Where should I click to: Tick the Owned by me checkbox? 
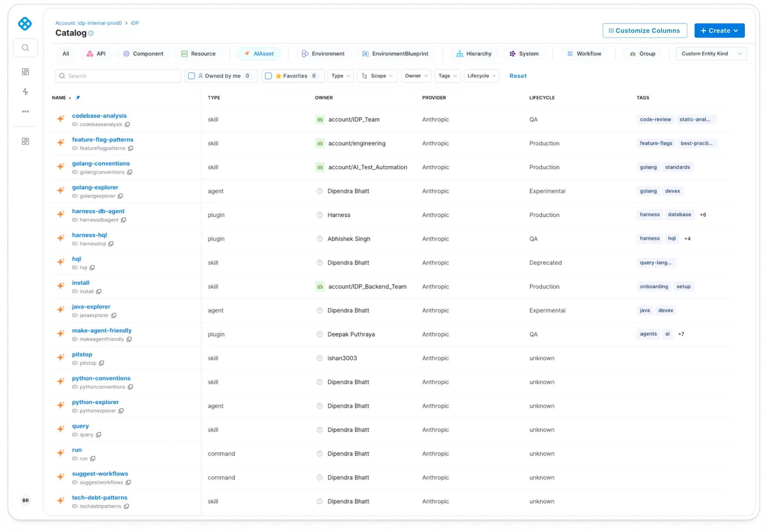pos(192,76)
